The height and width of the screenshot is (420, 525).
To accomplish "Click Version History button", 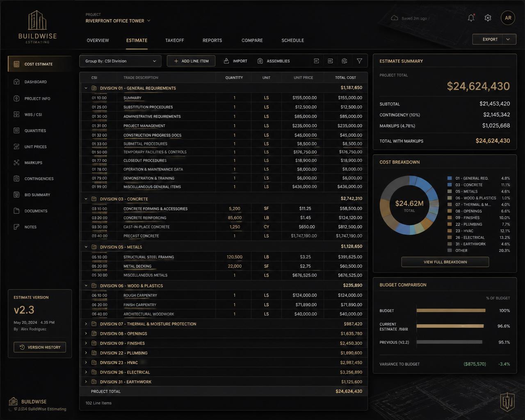I will (x=40, y=347).
